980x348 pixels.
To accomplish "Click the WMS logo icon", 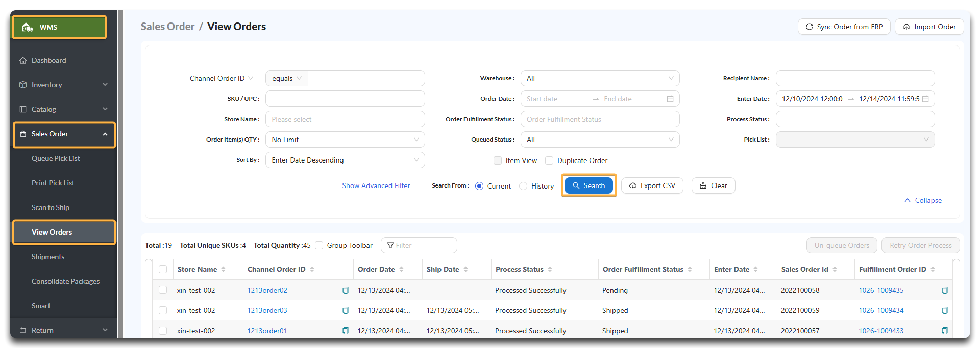I will [28, 27].
